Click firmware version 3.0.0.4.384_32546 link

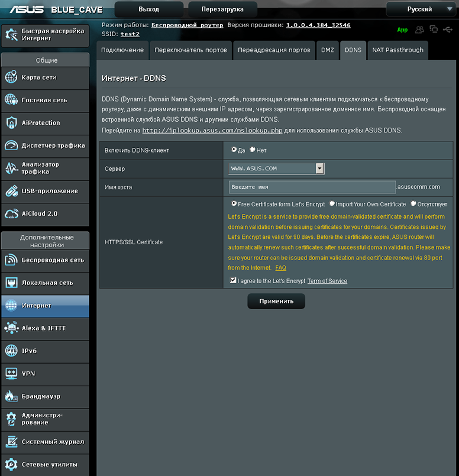(318, 25)
